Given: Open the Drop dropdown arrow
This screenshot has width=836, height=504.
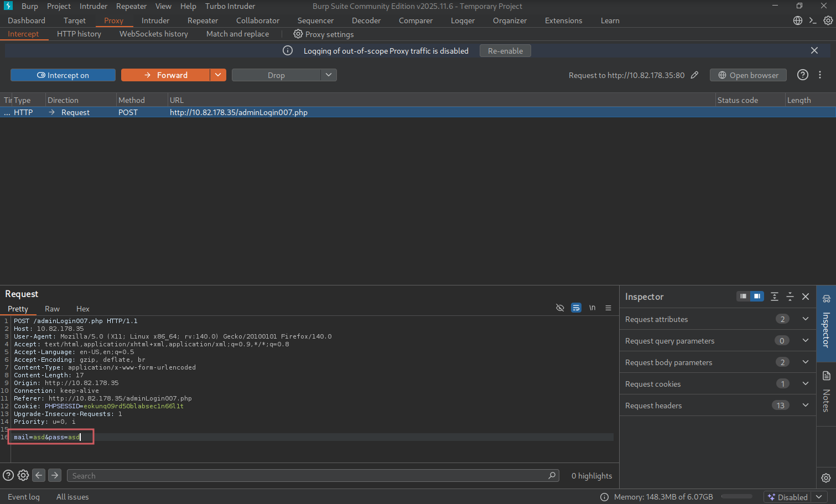Looking at the screenshot, I should (329, 75).
